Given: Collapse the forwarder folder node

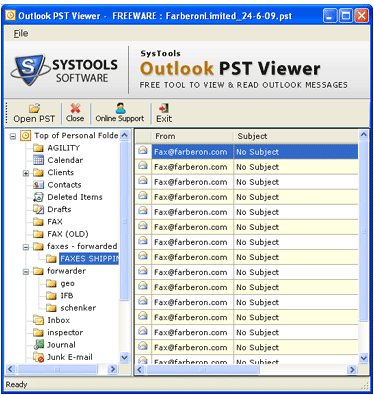Looking at the screenshot, I should (x=26, y=272).
